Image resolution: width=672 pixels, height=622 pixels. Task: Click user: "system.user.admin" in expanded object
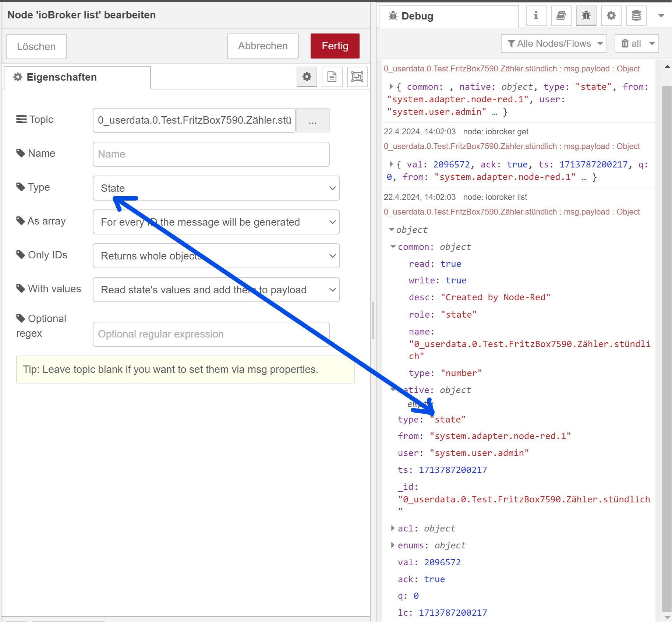[463, 453]
